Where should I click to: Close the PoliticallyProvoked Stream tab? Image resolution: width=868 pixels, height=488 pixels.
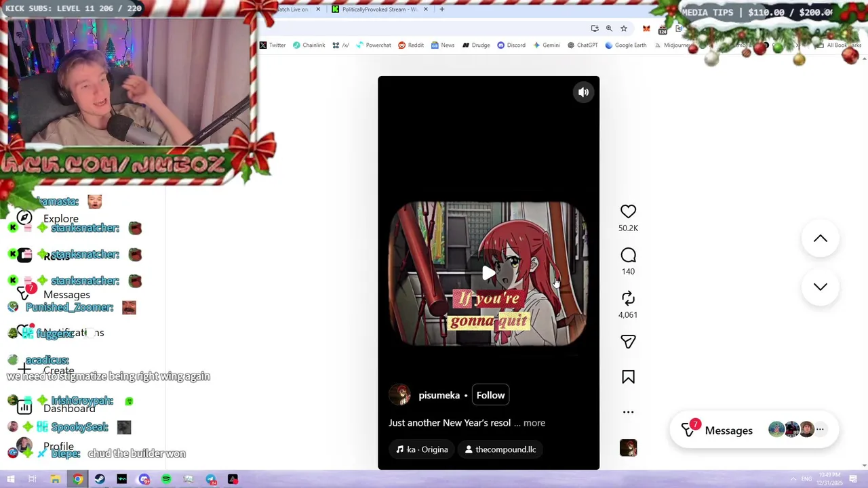point(426,9)
